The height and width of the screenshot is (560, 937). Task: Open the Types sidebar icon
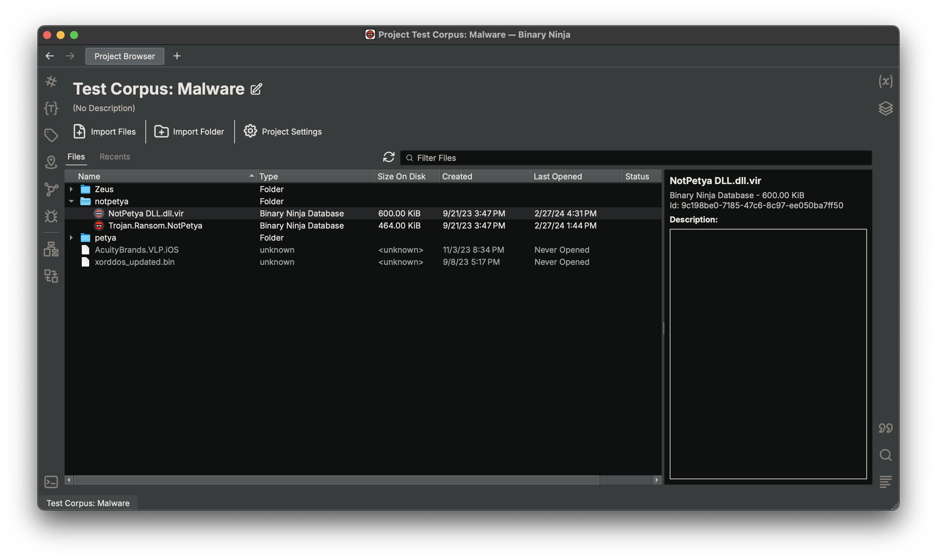[51, 108]
